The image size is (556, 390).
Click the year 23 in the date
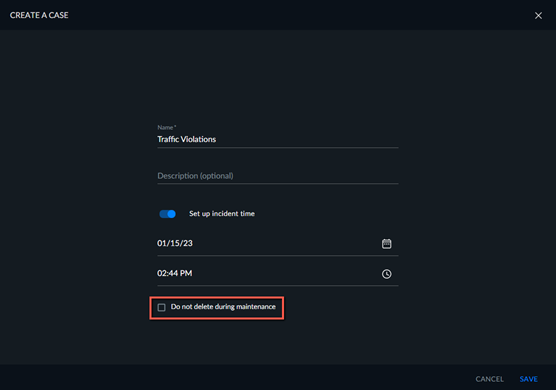tap(188, 243)
